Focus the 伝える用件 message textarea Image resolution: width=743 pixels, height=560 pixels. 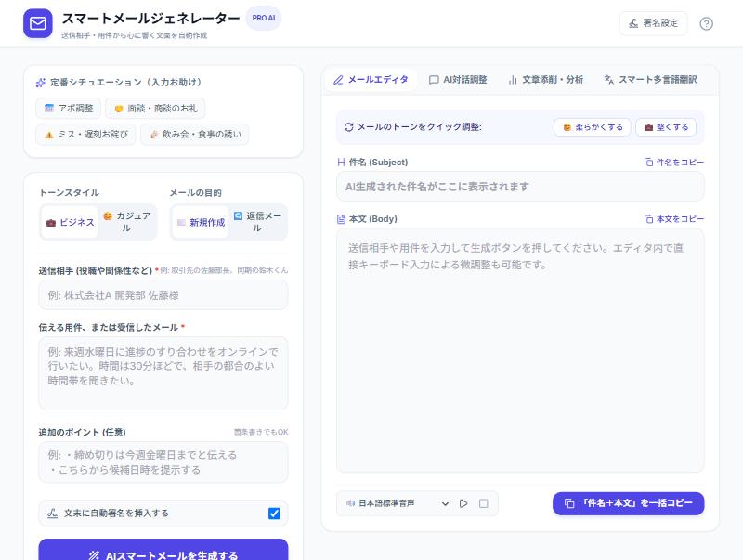click(163, 373)
